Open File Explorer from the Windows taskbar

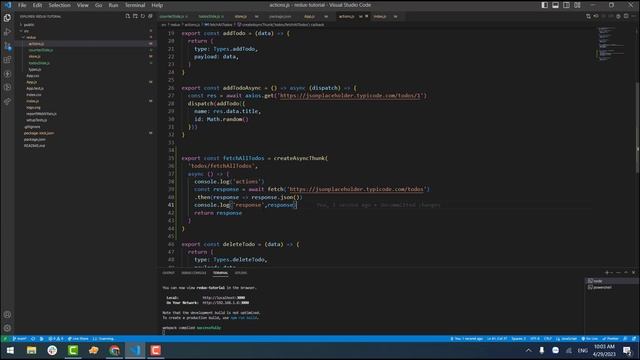coord(31,351)
